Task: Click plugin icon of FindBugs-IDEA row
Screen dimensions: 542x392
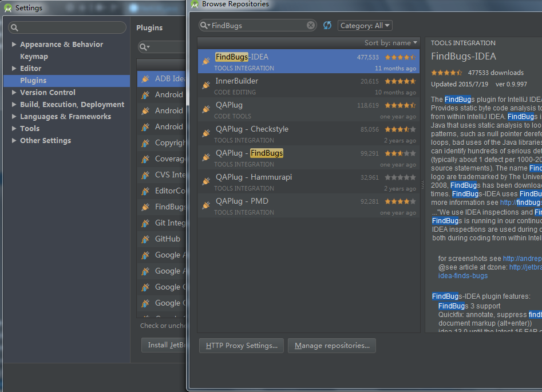Action: click(206, 61)
